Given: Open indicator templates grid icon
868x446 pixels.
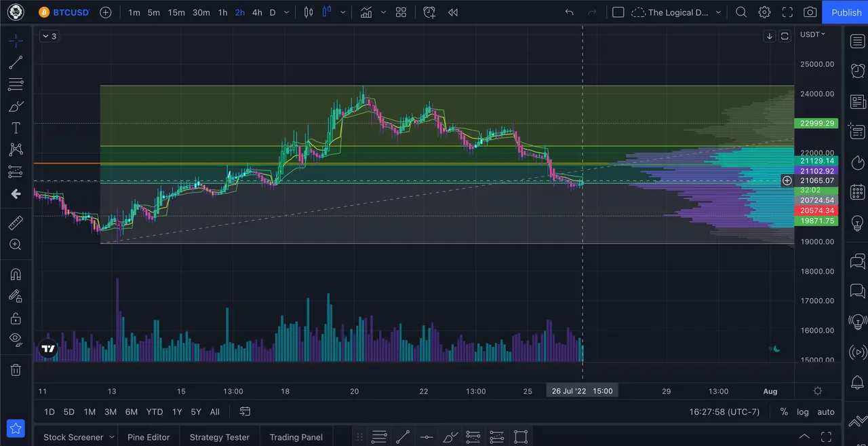Looking at the screenshot, I should coord(401,12).
